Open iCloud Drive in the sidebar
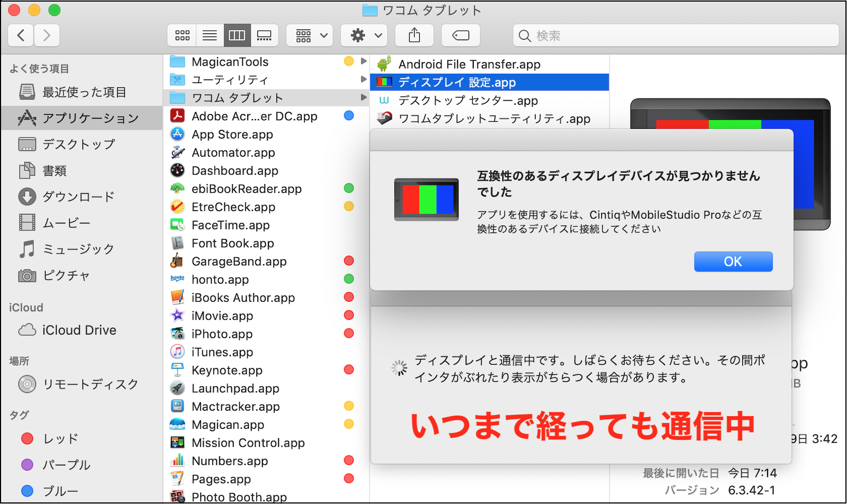 pyautogui.click(x=79, y=330)
